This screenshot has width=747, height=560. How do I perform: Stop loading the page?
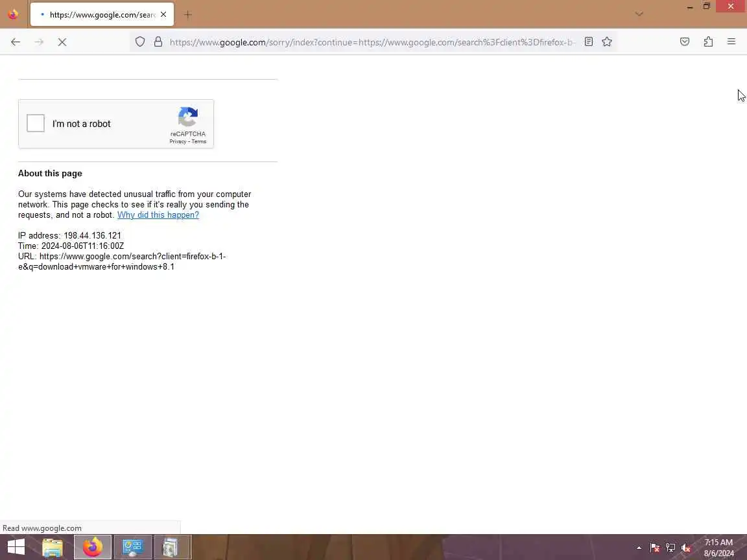pyautogui.click(x=62, y=42)
